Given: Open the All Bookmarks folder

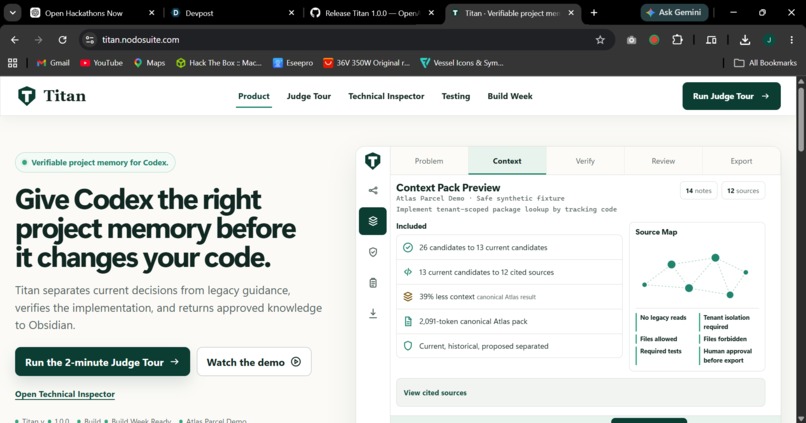Looking at the screenshot, I should pyautogui.click(x=765, y=63).
